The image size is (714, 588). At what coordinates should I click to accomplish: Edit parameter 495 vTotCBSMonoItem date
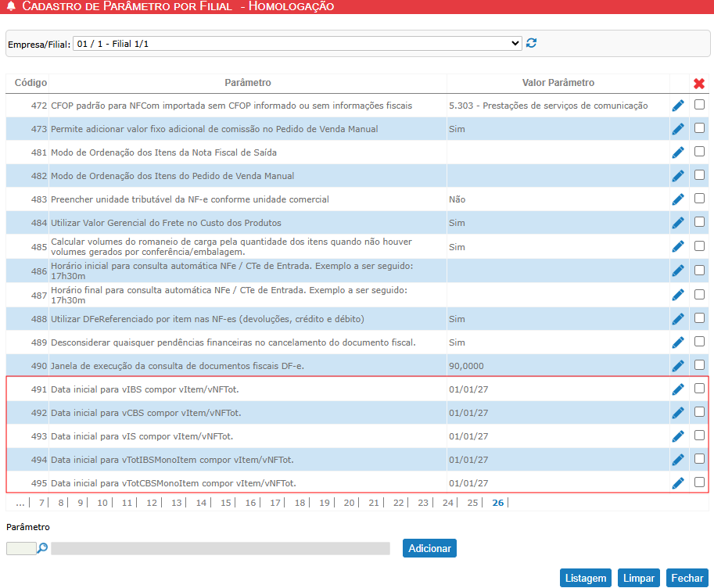(678, 483)
